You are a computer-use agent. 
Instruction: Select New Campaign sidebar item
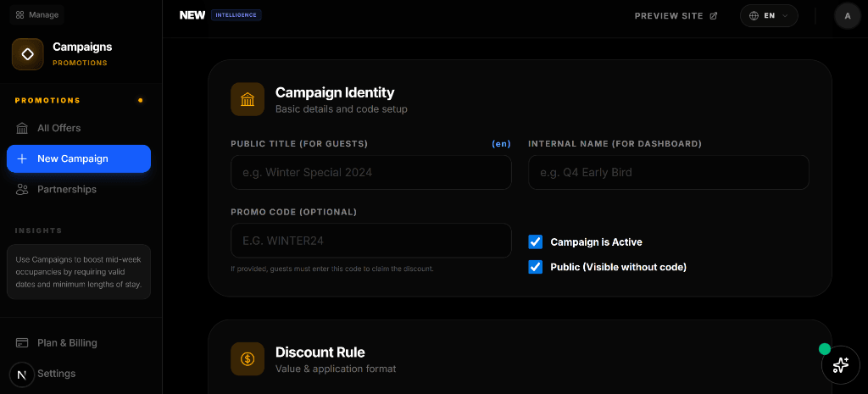[79, 158]
